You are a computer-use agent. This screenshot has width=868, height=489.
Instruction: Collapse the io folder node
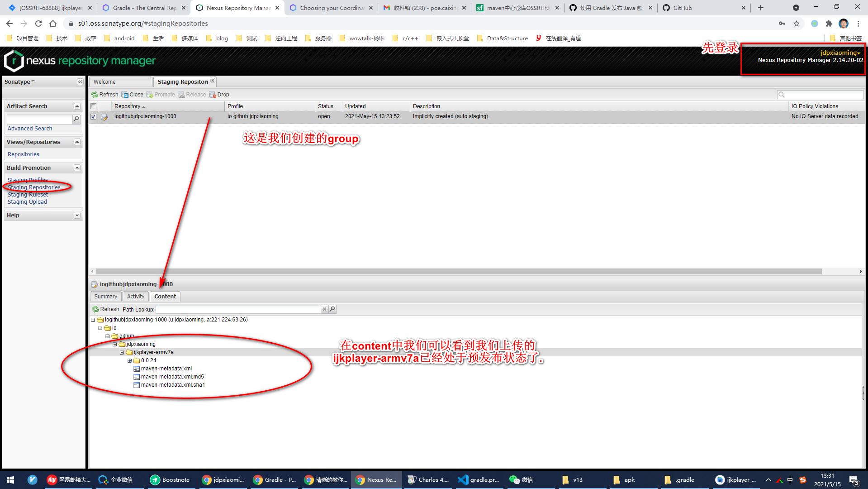(100, 328)
